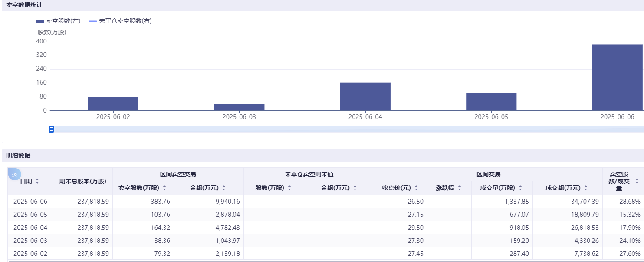The image size is (644, 262).
Task: Click the 2025-06-06 bar in chart
Action: pyautogui.click(x=617, y=77)
